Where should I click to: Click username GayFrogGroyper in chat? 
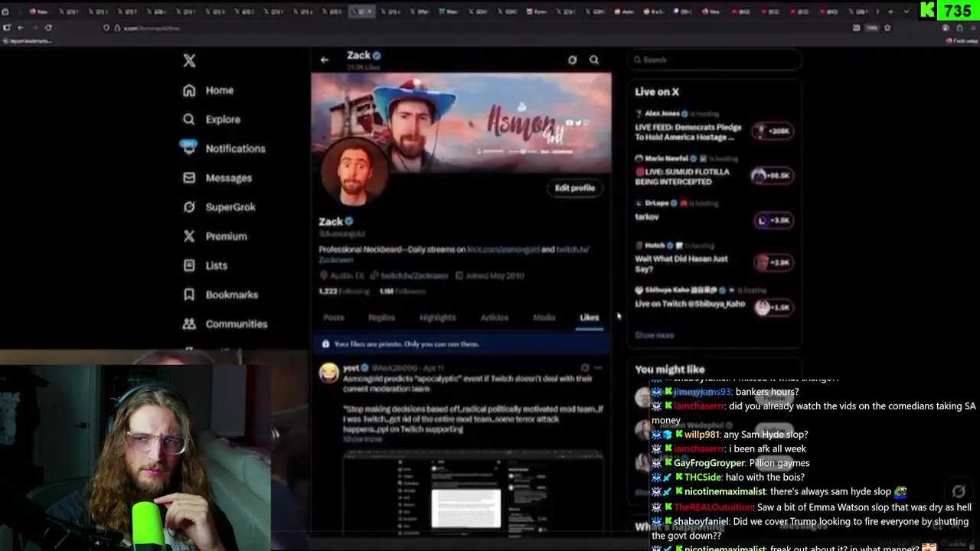[x=709, y=463]
